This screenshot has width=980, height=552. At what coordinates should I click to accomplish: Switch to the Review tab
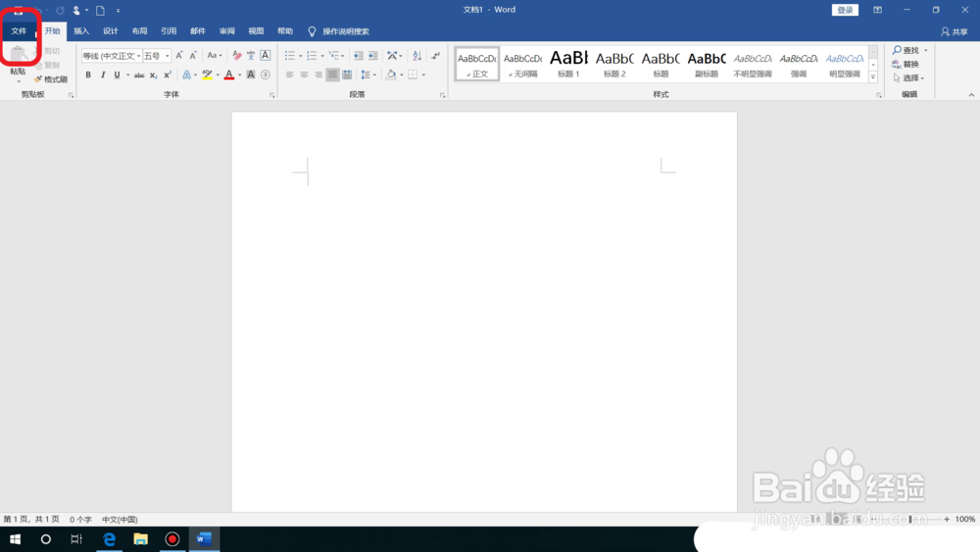pos(227,30)
